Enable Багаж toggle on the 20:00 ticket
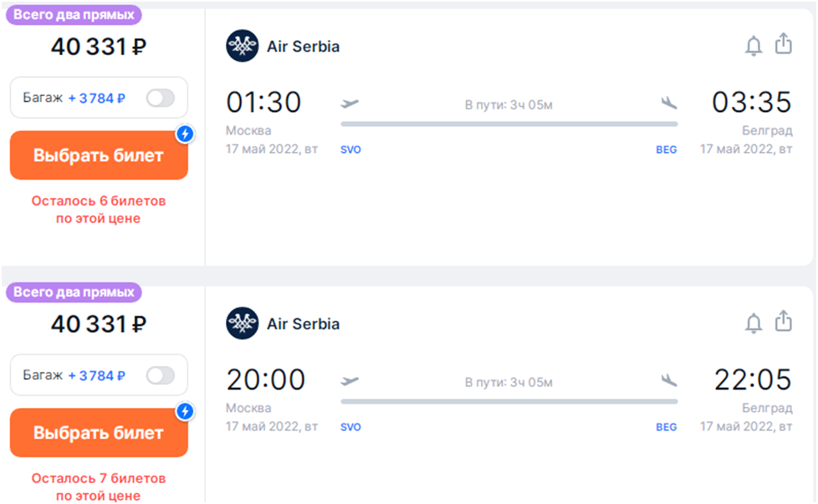This screenshot has width=818, height=504. pyautogui.click(x=161, y=375)
